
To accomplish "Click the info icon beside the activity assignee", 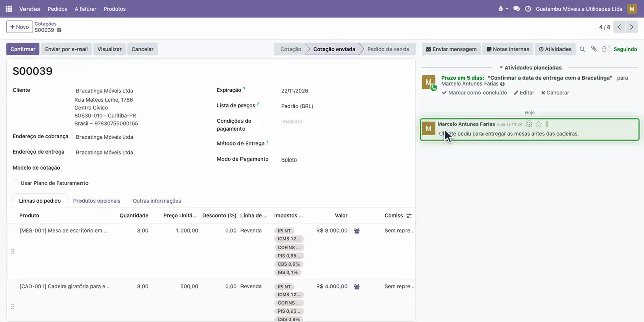I will click(502, 84).
